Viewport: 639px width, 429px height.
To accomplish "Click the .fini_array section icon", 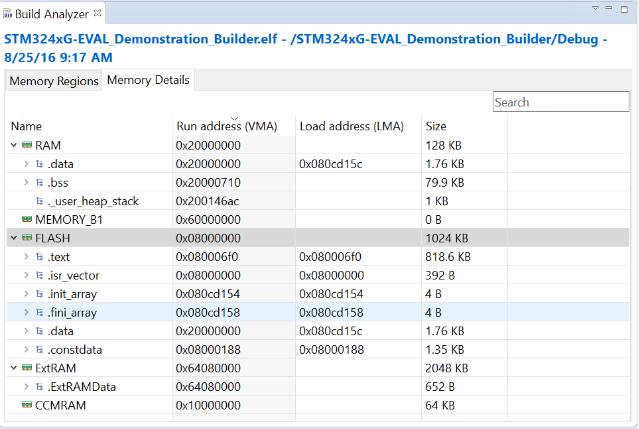I will (x=40, y=312).
